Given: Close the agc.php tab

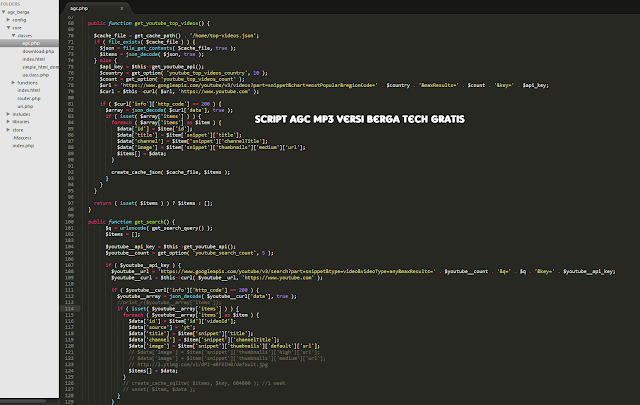Looking at the screenshot, I should coord(122,8).
